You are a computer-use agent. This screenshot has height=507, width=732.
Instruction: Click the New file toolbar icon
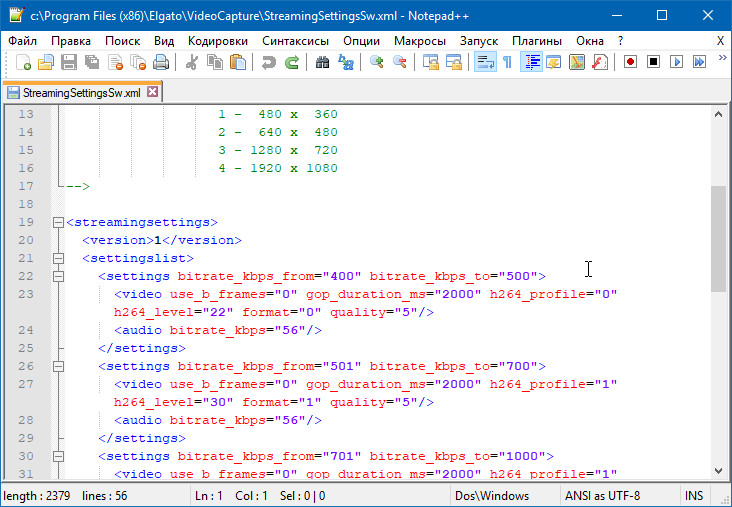coord(24,63)
